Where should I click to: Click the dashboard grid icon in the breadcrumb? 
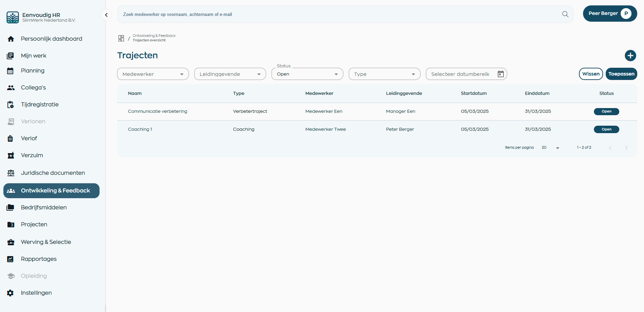click(x=121, y=38)
